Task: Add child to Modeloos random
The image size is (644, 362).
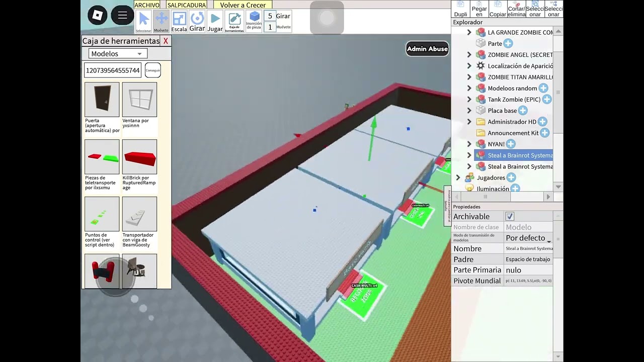Action: [x=543, y=88]
